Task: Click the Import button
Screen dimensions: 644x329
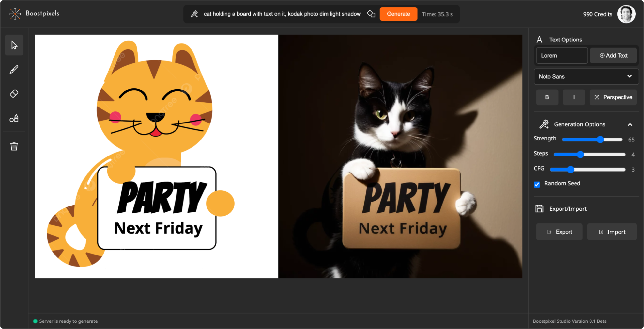Action: pos(612,232)
